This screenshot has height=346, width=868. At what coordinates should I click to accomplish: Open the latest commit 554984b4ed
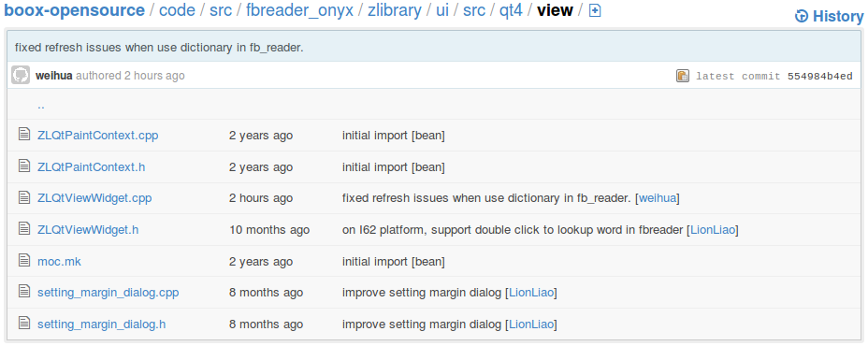(820, 77)
